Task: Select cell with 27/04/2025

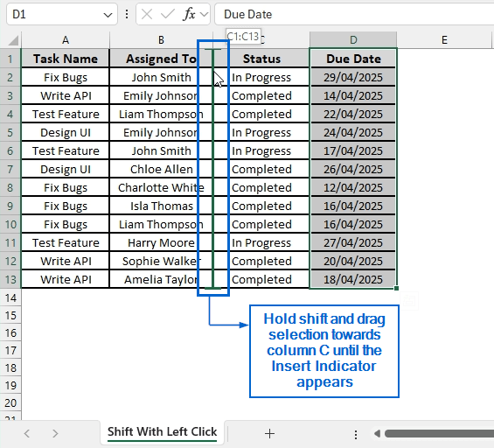Action: (x=353, y=242)
